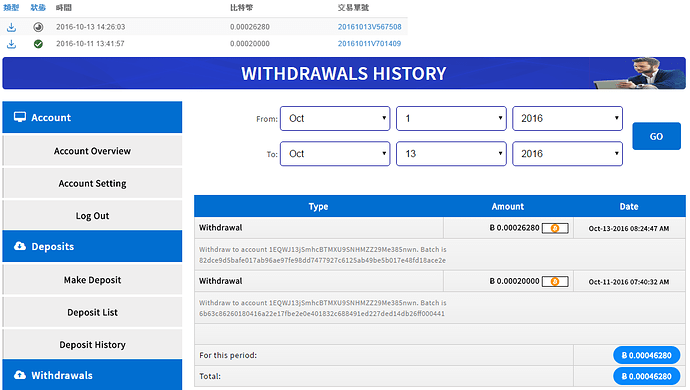Click the Bitcoin icon beside 0.00026280
690x390 pixels.
coord(555,228)
